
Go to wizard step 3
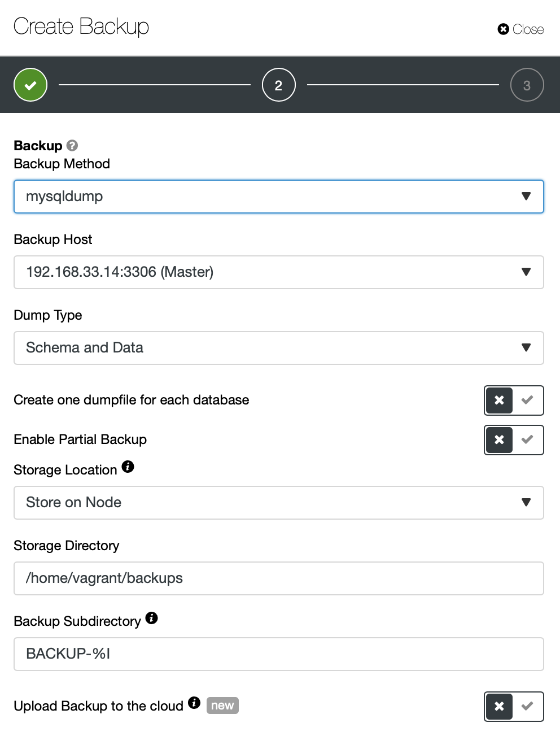[527, 85]
